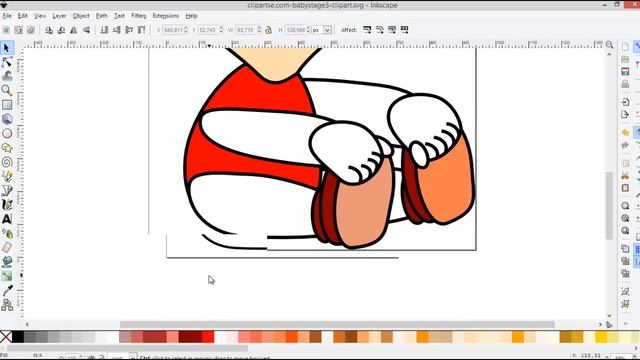Select the Selector arrow tool
Viewport: 640px width, 360px height.
pyautogui.click(x=7, y=48)
